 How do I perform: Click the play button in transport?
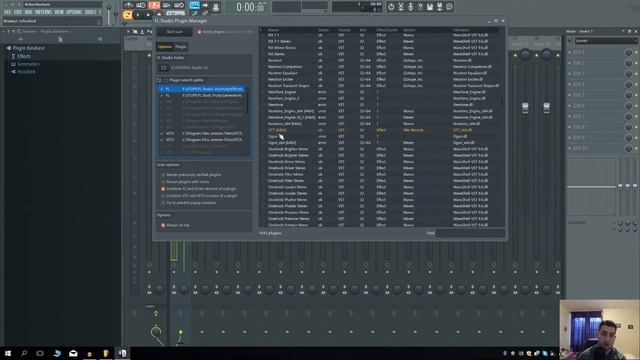pyautogui.click(x=138, y=15)
